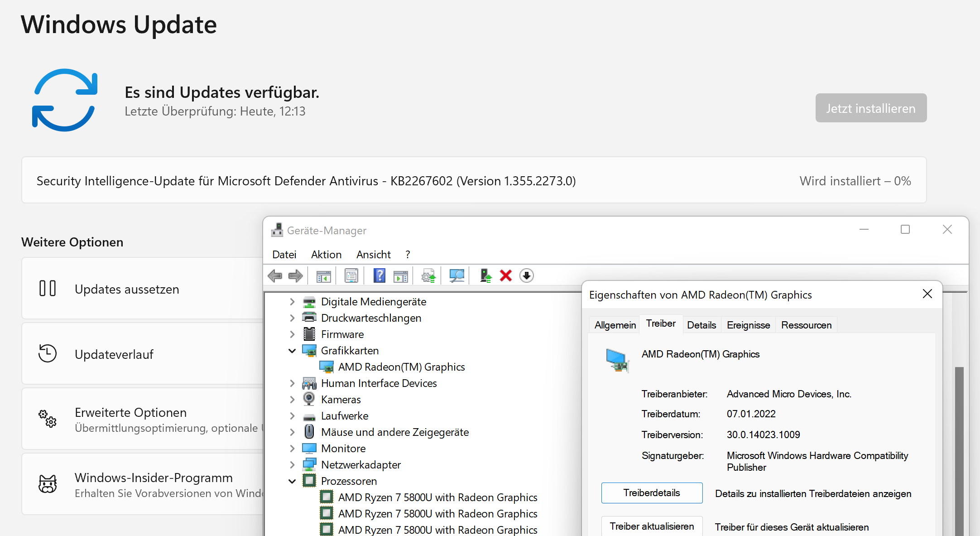Viewport: 980px width, 536px height.
Task: Expand the Firmware node
Action: coord(292,334)
